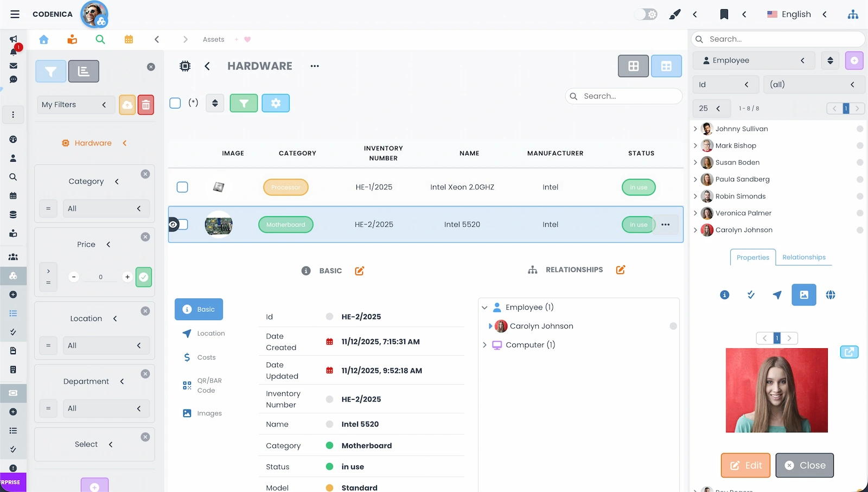
Task: Click the red trash icon near My Filters
Action: pos(146,104)
